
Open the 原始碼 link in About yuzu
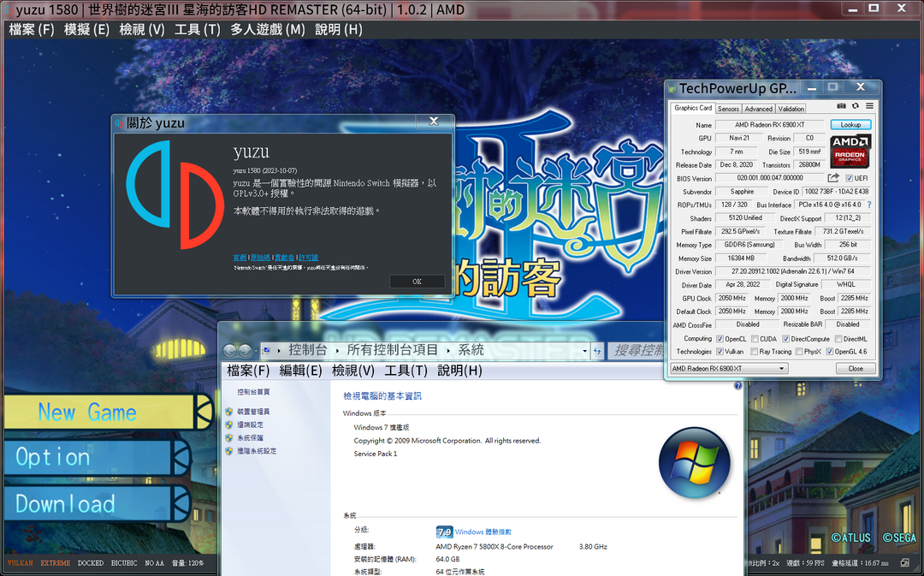point(260,258)
